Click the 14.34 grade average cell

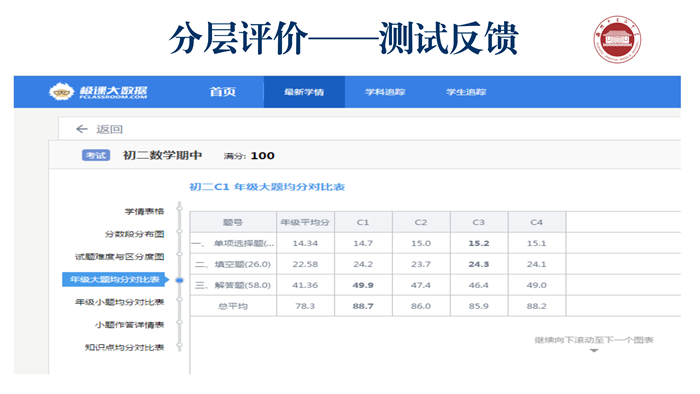pyautogui.click(x=305, y=244)
